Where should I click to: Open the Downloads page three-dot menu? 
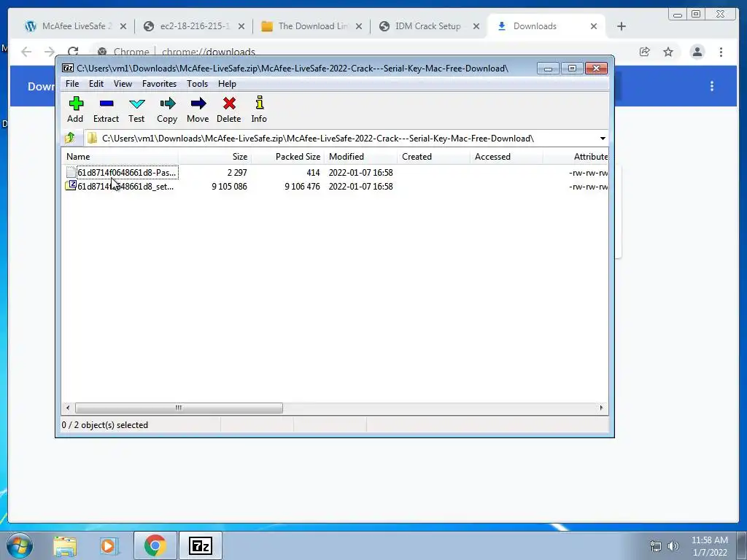click(x=712, y=86)
